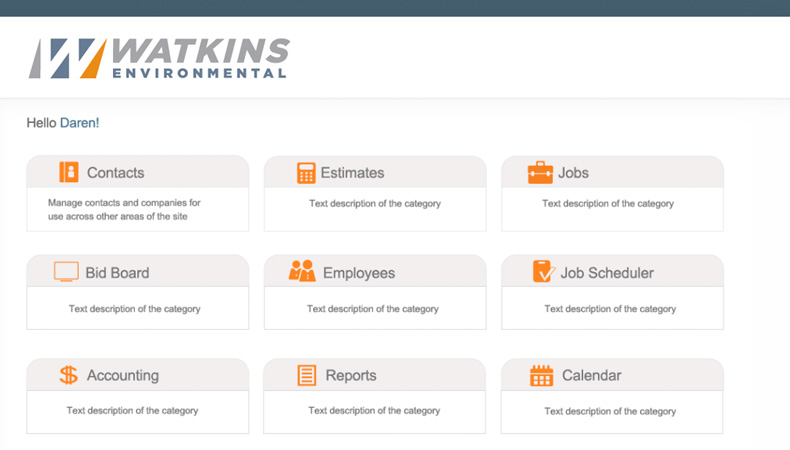790x450 pixels.
Task: Click description text under Jobs card
Action: 608,204
